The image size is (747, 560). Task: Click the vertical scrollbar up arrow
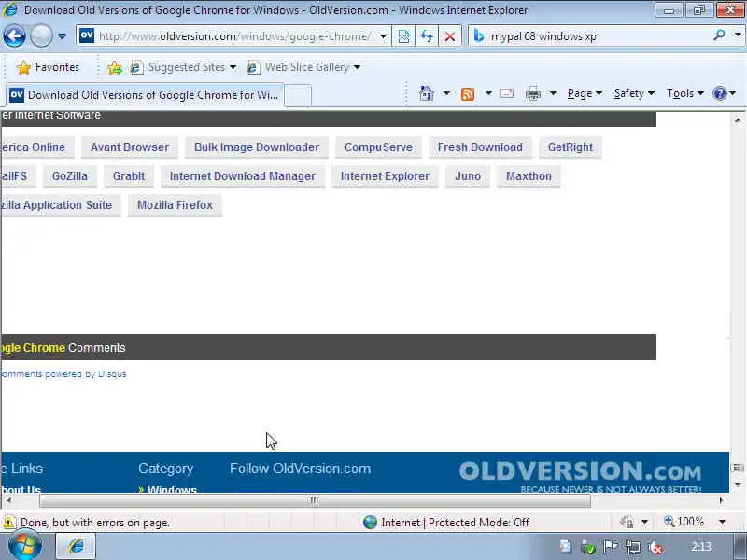738,120
